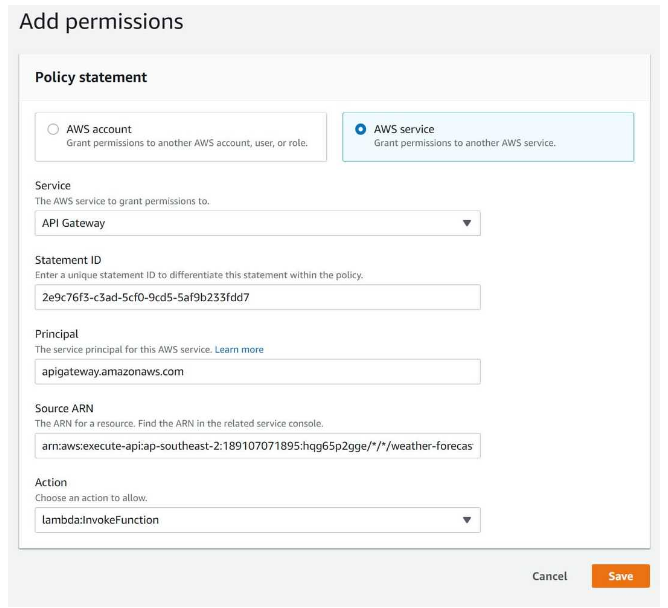Click the Service dropdown arrow icon
The width and height of the screenshot is (668, 608).
[466, 223]
